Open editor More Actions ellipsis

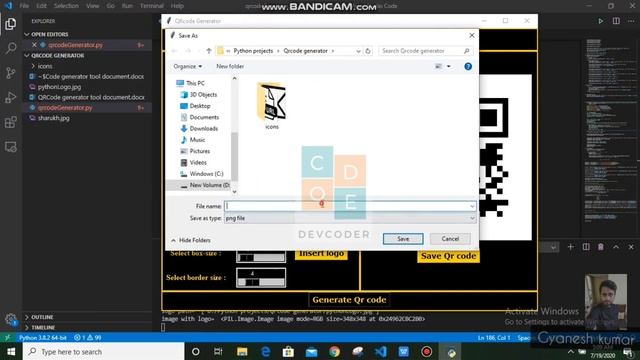click(x=631, y=21)
